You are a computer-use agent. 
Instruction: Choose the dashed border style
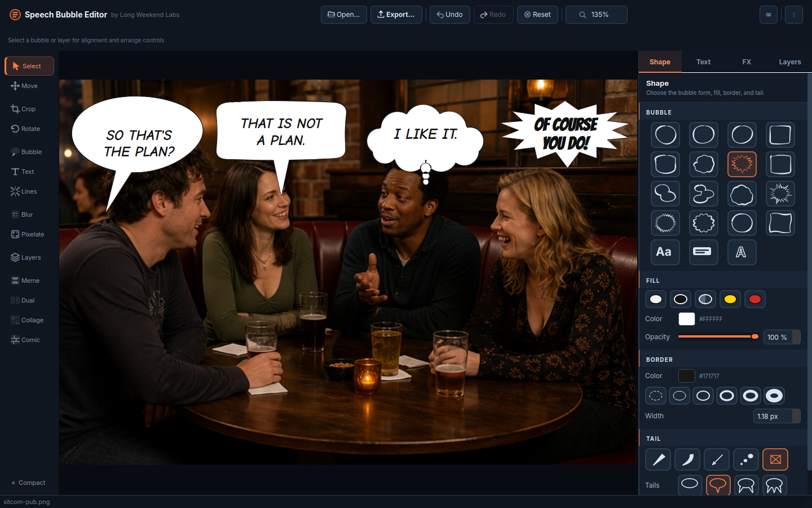656,396
